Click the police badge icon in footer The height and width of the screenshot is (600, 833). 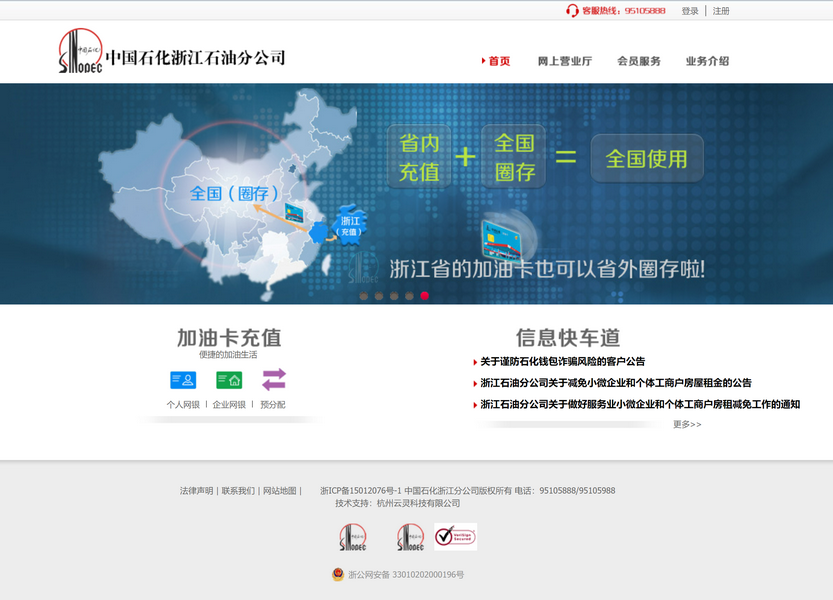coord(338,575)
